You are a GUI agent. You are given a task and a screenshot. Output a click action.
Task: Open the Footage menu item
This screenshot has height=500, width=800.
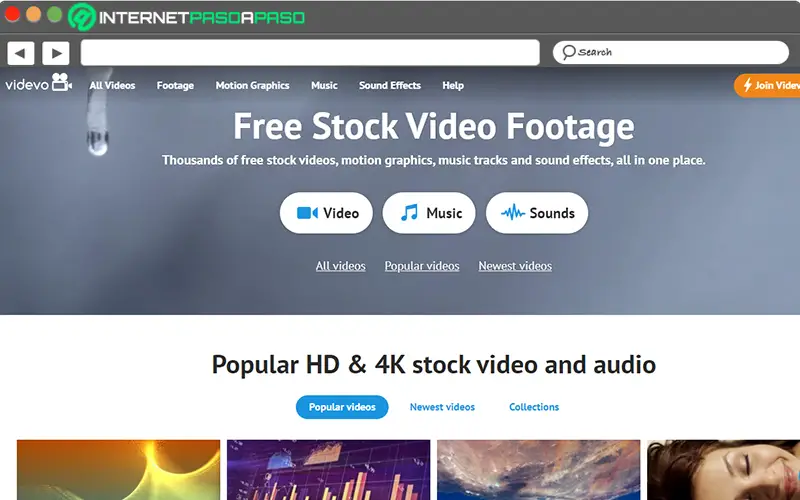[x=175, y=85]
